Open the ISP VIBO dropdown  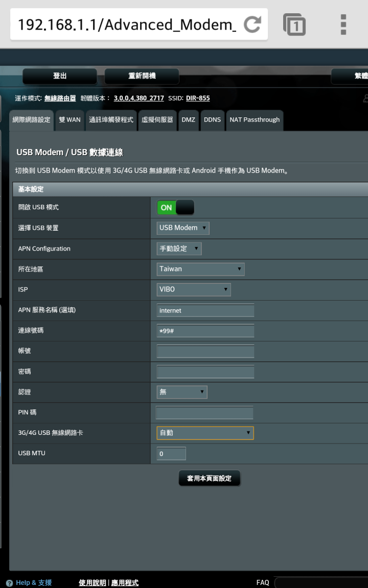click(194, 289)
